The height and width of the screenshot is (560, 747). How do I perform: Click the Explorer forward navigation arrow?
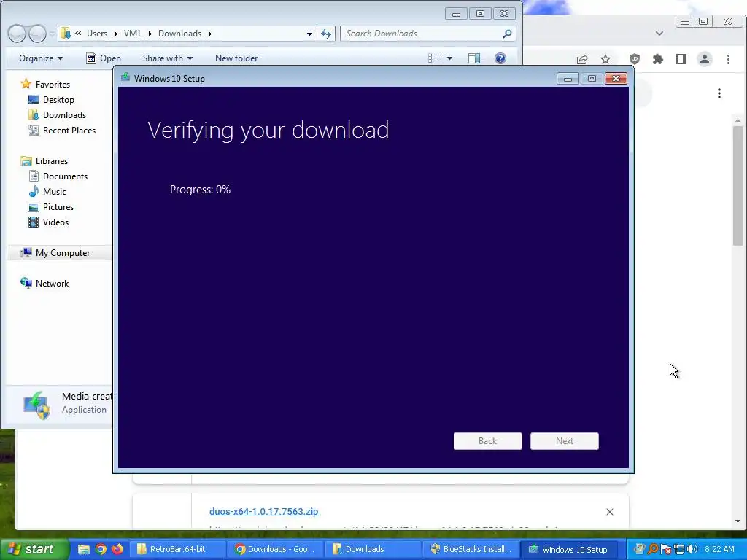click(x=37, y=34)
